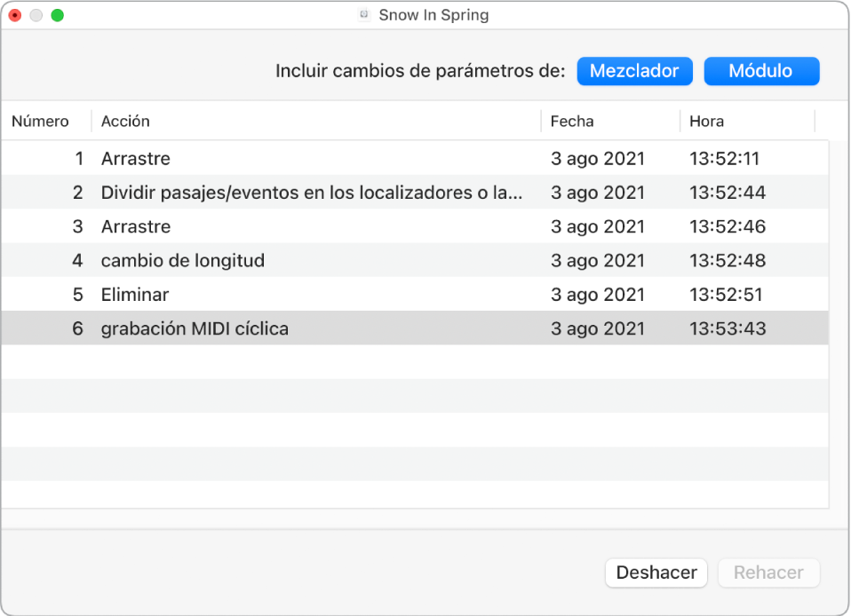
Task: Click the Rehacer button
Action: point(768,573)
